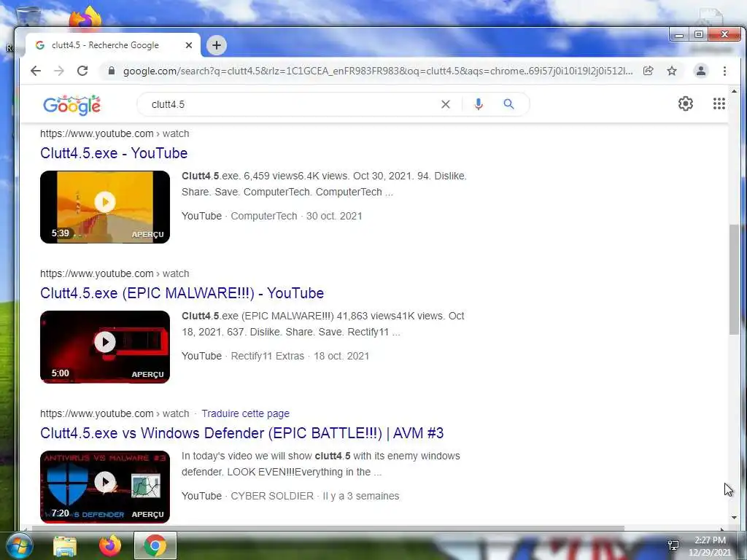Open the Chrome profile avatar icon
The width and height of the screenshot is (747, 560).
pos(701,71)
